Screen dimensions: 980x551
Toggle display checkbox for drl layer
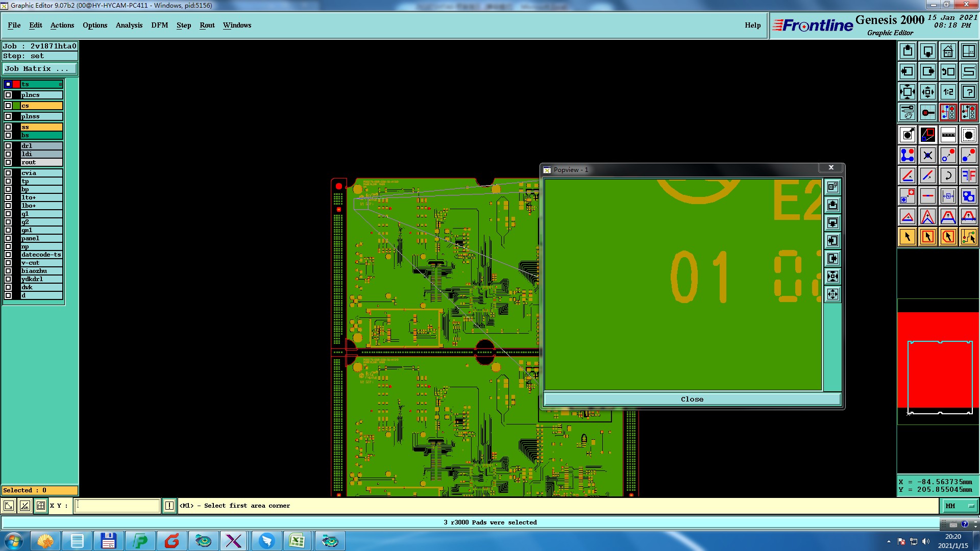coord(8,146)
